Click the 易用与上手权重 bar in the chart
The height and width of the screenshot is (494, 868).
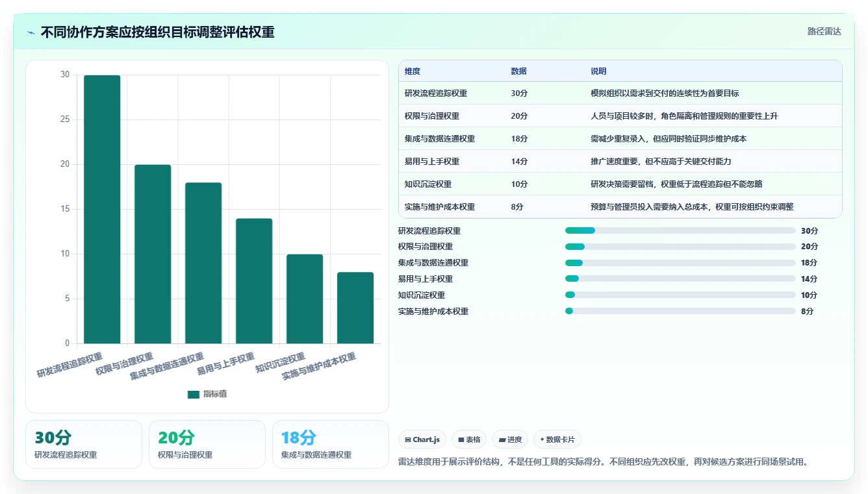254,281
